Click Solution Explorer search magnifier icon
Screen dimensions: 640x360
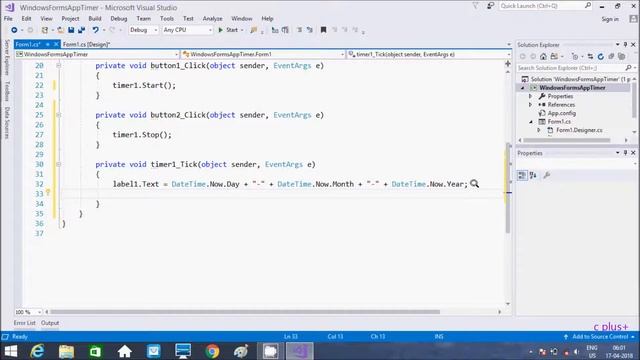629,68
